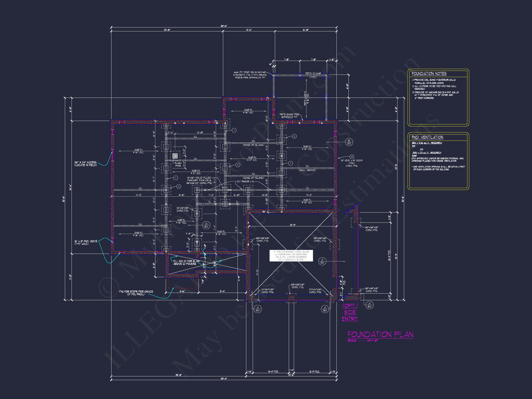Screen dimensions: 532x399
Task: Select the overall '52'-6"' left vertical dimension
Action: click(63, 199)
